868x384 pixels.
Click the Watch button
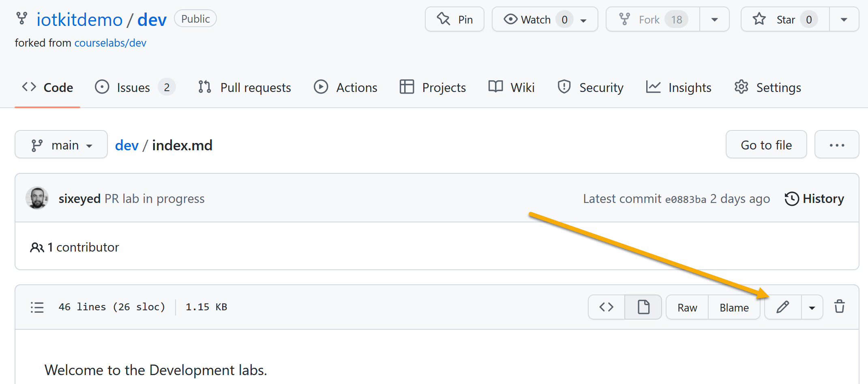(545, 19)
